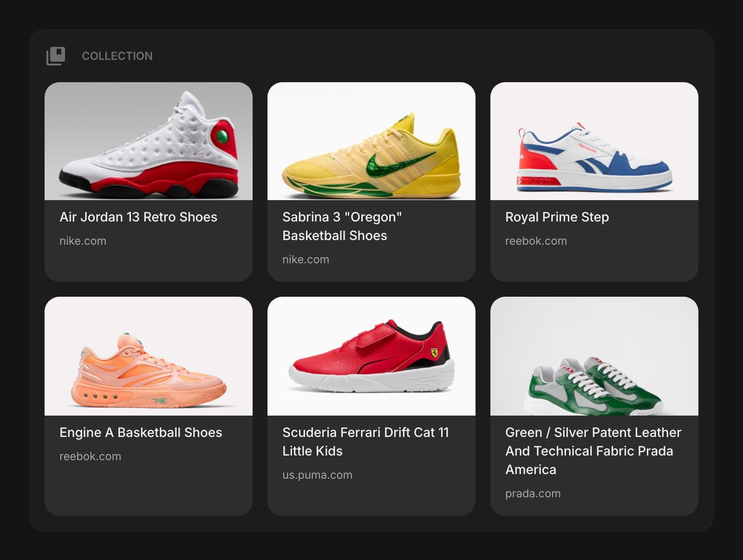
Task: Select the Engine A Basketball Shoes title
Action: (x=141, y=432)
